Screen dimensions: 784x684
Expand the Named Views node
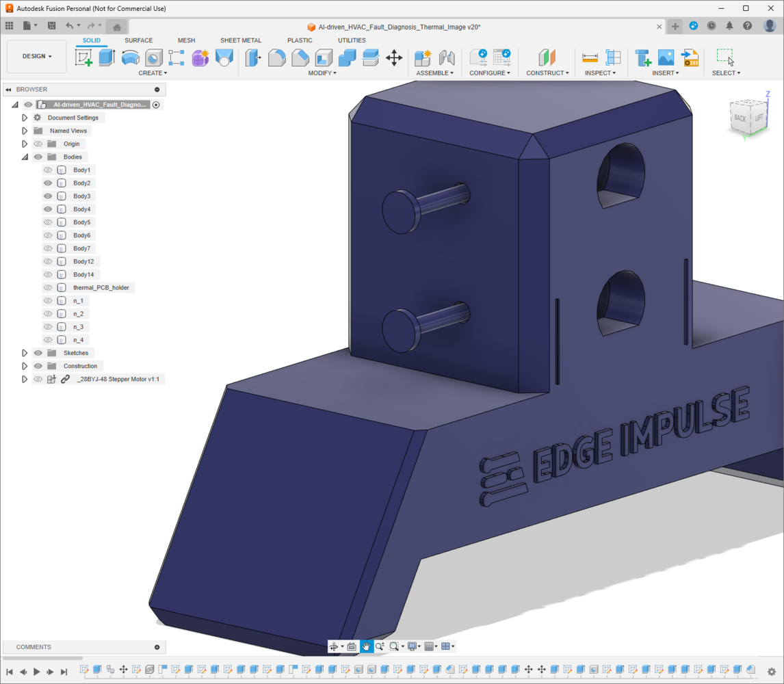tap(25, 131)
